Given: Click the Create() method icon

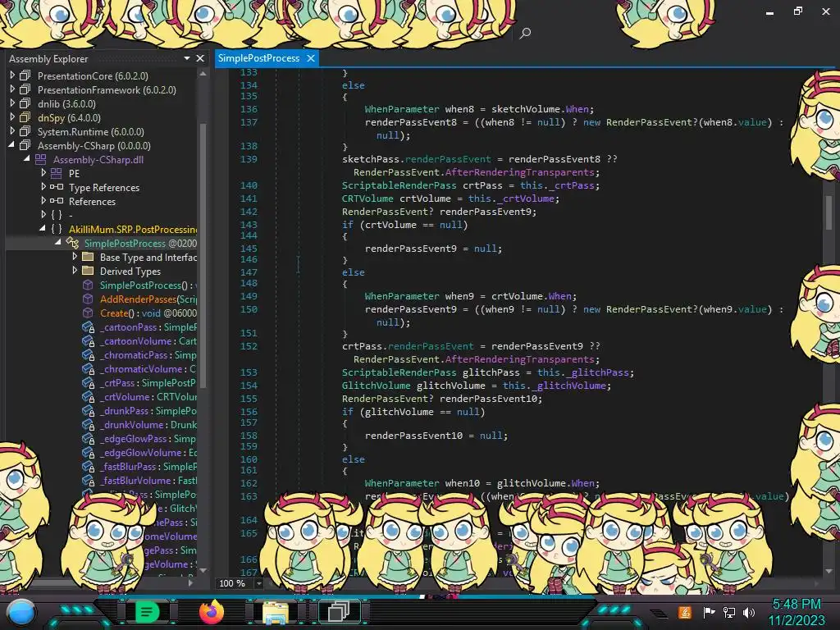Looking at the screenshot, I should pos(88,313).
